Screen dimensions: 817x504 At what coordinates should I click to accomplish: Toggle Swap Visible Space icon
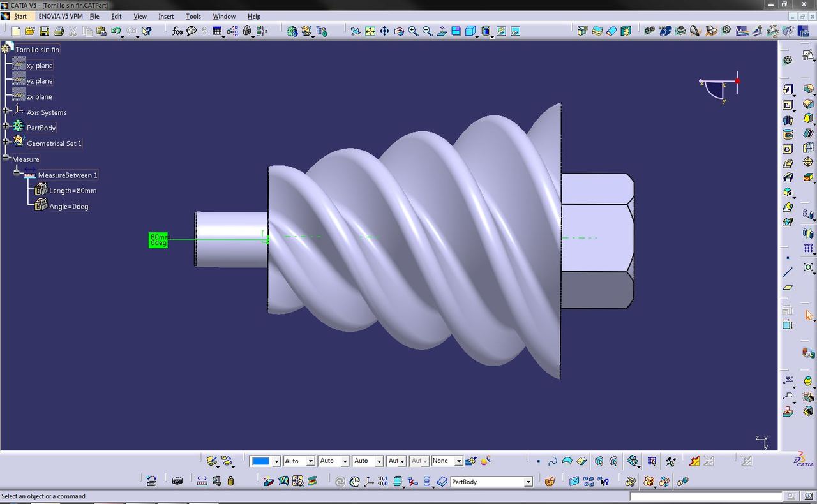click(x=515, y=31)
